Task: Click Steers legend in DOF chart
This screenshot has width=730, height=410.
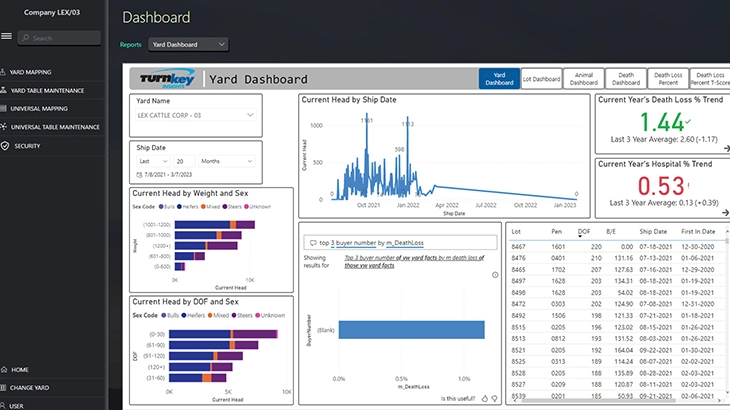Action: pyautogui.click(x=242, y=315)
